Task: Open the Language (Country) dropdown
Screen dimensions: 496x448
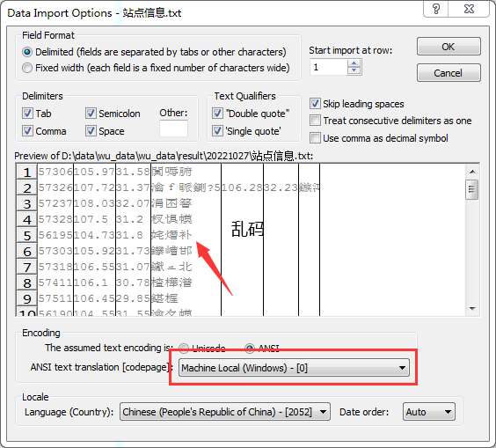Action: (x=225, y=412)
